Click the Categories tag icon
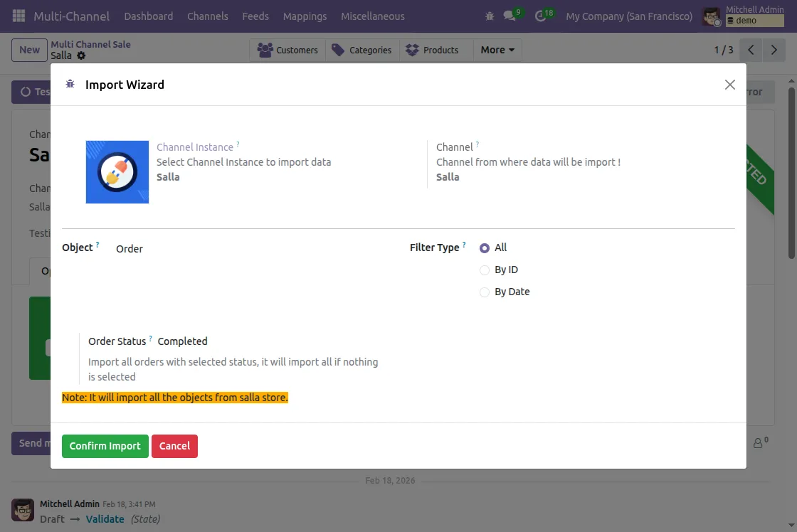The image size is (797, 532). [x=340, y=50]
